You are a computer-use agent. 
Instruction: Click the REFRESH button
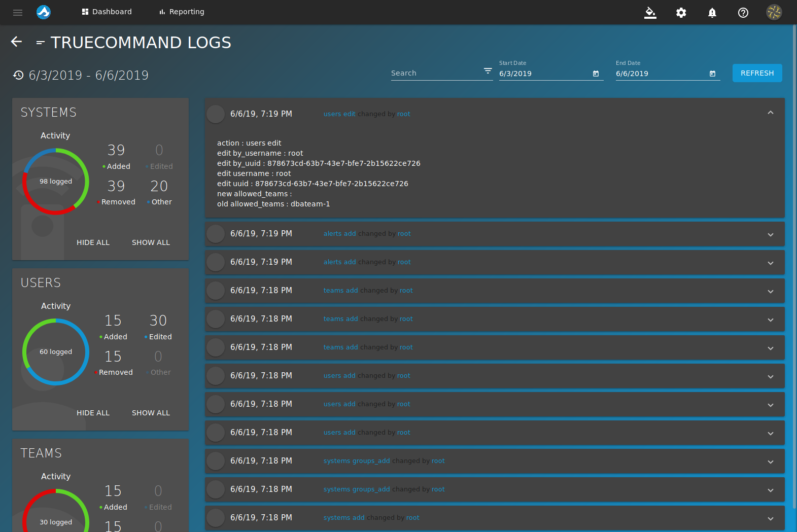pos(757,73)
